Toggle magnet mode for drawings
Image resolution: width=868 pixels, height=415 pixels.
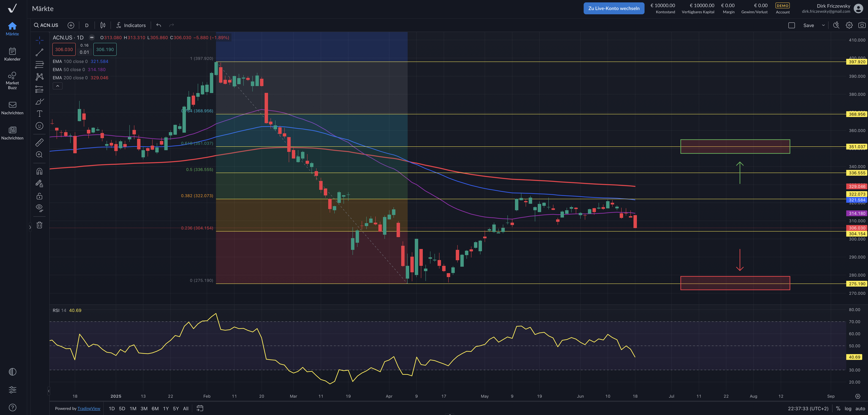[x=39, y=171]
